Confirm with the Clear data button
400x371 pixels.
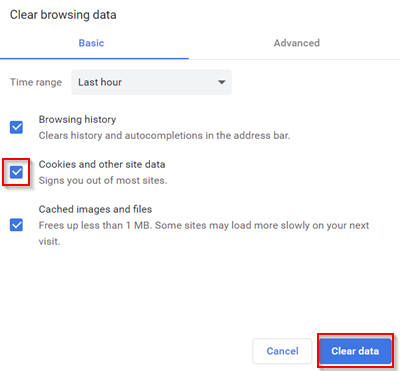click(x=355, y=351)
